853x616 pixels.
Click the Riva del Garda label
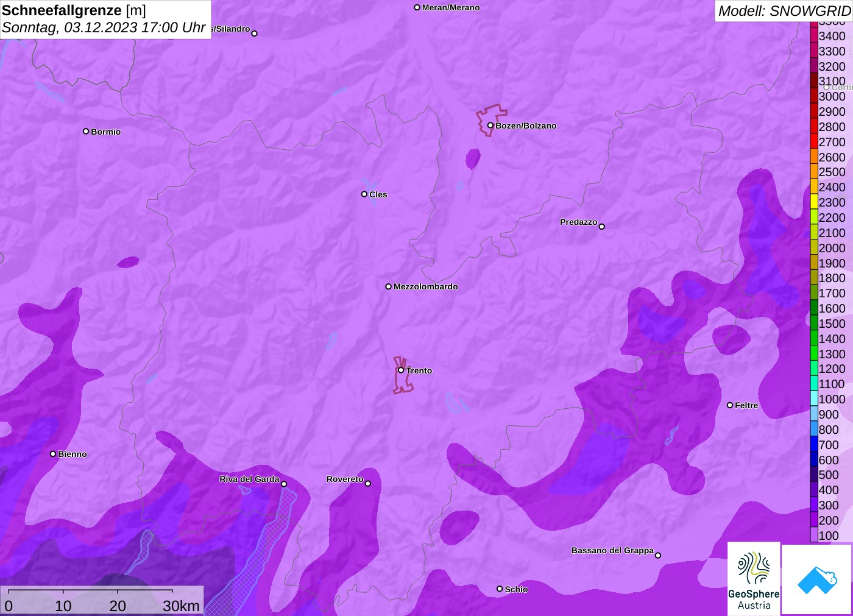tap(249, 479)
